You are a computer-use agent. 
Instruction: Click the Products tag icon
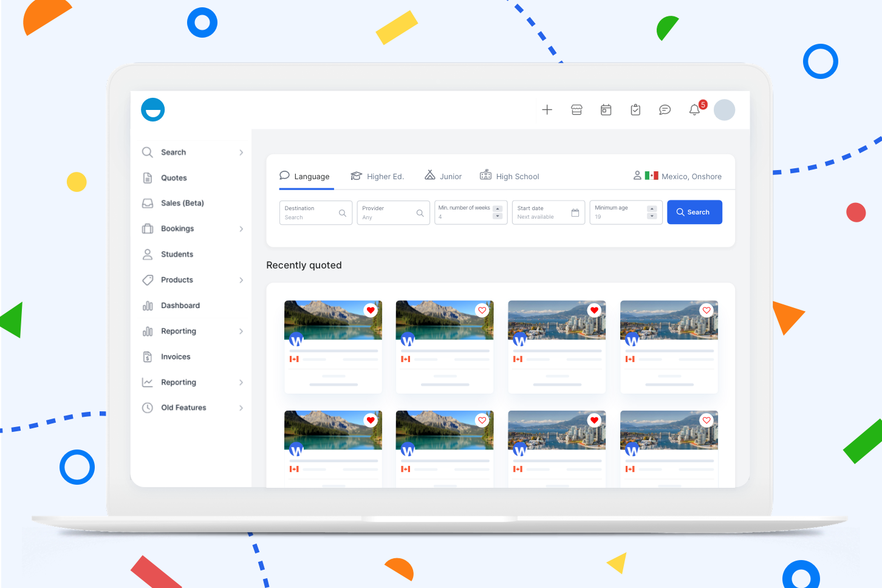(148, 280)
